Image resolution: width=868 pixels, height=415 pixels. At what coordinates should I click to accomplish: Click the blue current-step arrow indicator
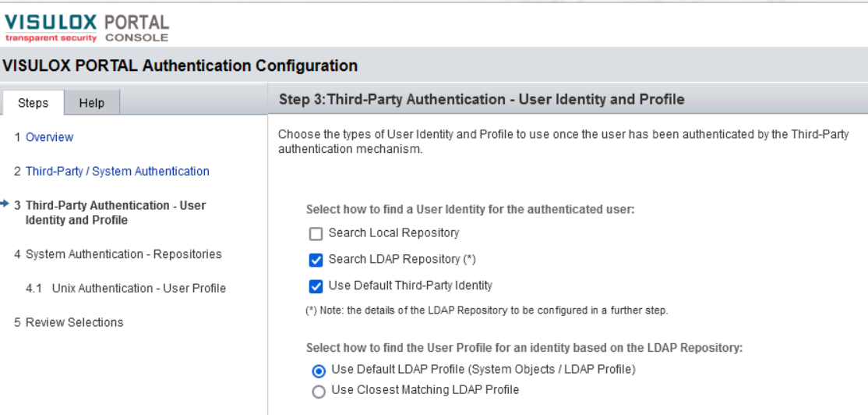[x=6, y=204]
